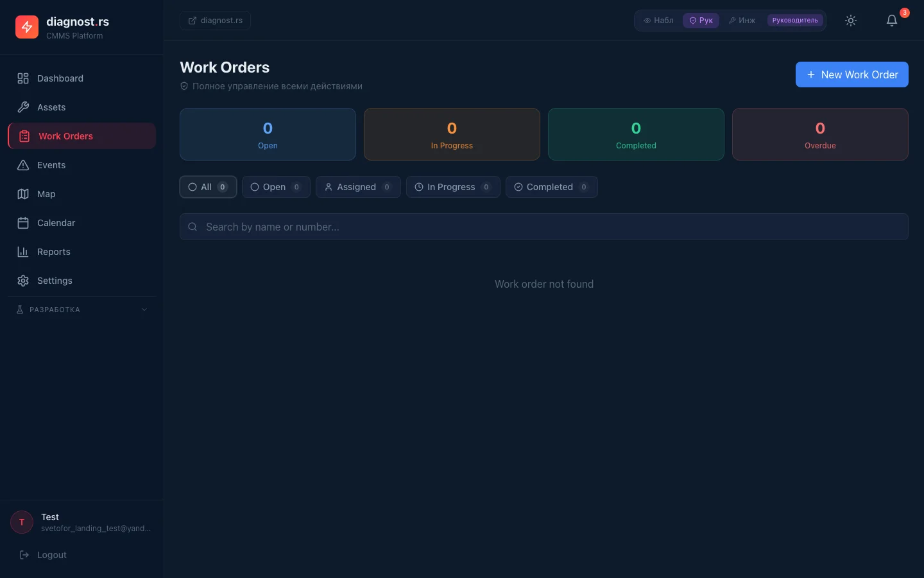924x578 pixels.
Task: Click the Руководитель role badge
Action: coord(795,21)
